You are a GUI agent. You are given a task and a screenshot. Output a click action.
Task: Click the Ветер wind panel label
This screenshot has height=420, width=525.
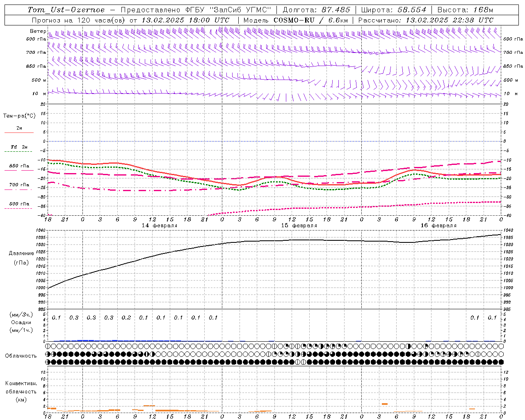coord(38,31)
